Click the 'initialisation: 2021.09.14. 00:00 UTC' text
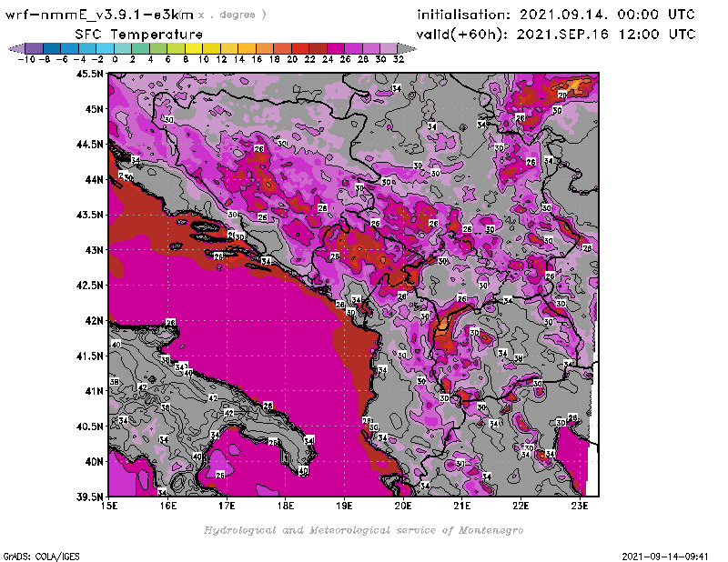Screen dimensions: 728x562 click(x=556, y=15)
